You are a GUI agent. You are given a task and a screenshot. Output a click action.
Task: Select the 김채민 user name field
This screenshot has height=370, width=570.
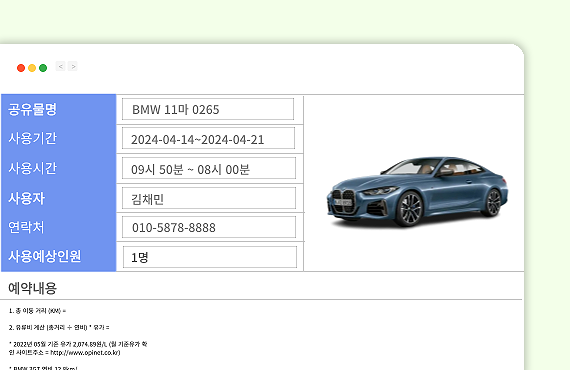click(209, 198)
